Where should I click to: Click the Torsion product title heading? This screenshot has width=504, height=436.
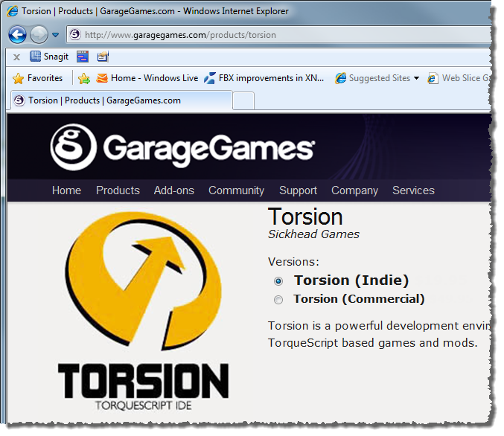pos(305,217)
